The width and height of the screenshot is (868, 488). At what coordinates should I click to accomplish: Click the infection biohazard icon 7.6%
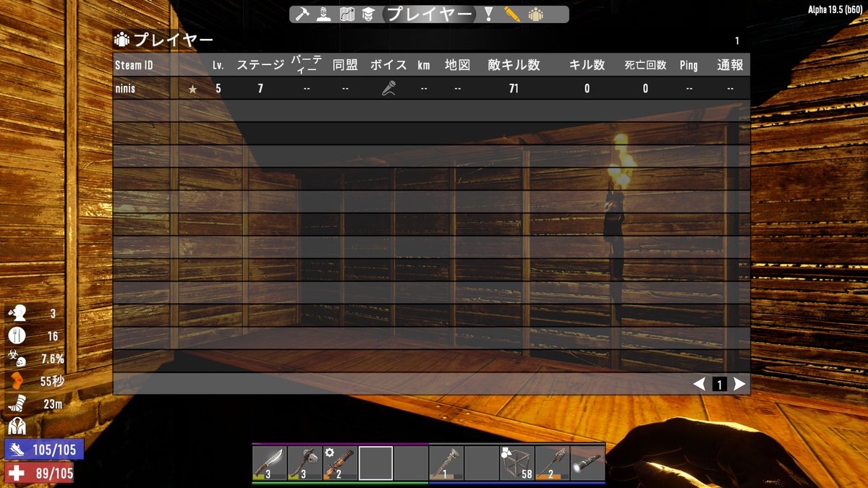tap(17, 359)
